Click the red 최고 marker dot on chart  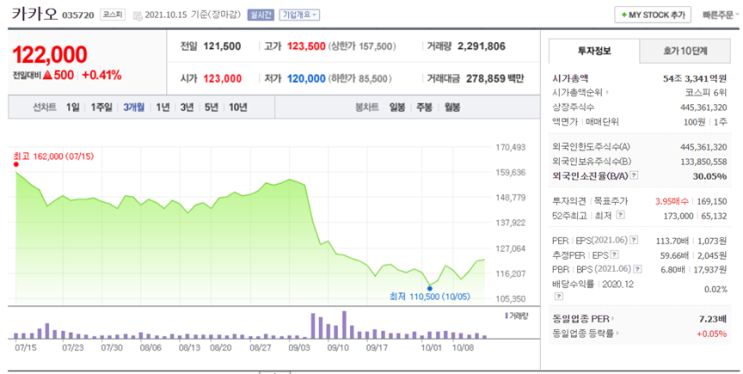[16, 164]
